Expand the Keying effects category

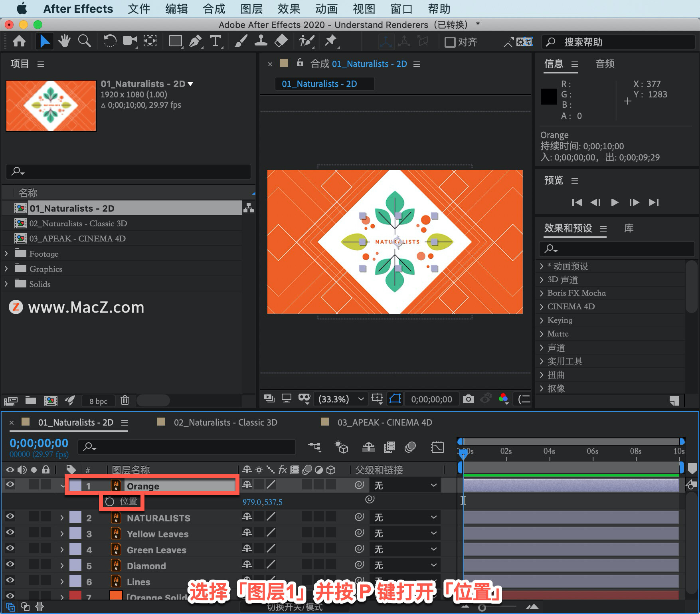[x=542, y=320]
